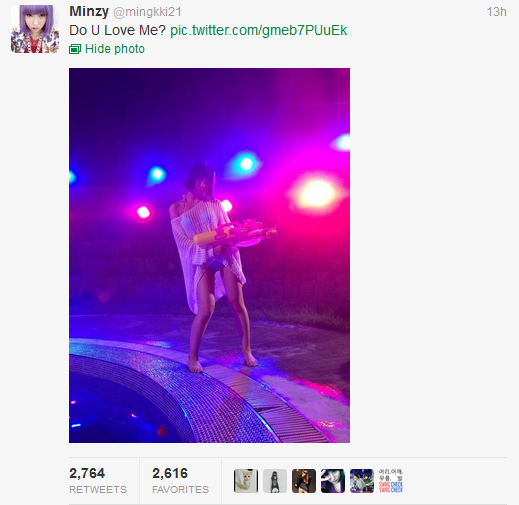This screenshot has height=505, width=519.
Task: Enlarge the poolside water gun photo
Action: pyautogui.click(x=209, y=255)
